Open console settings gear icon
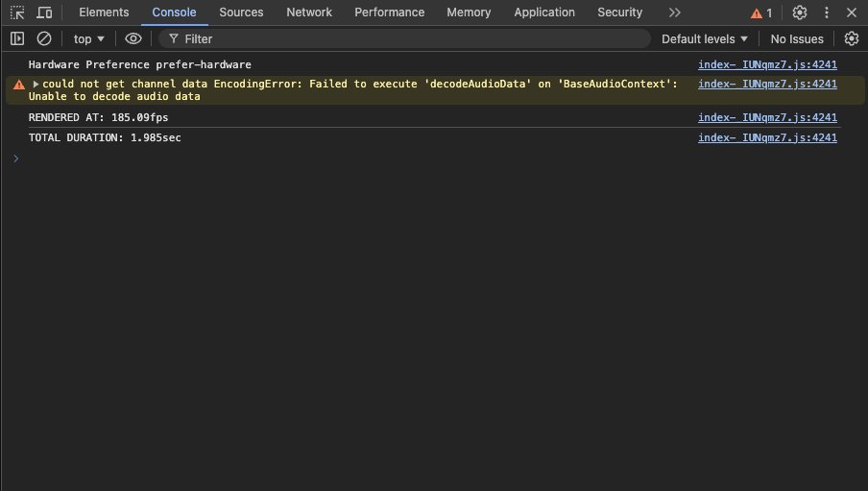 pyautogui.click(x=852, y=38)
